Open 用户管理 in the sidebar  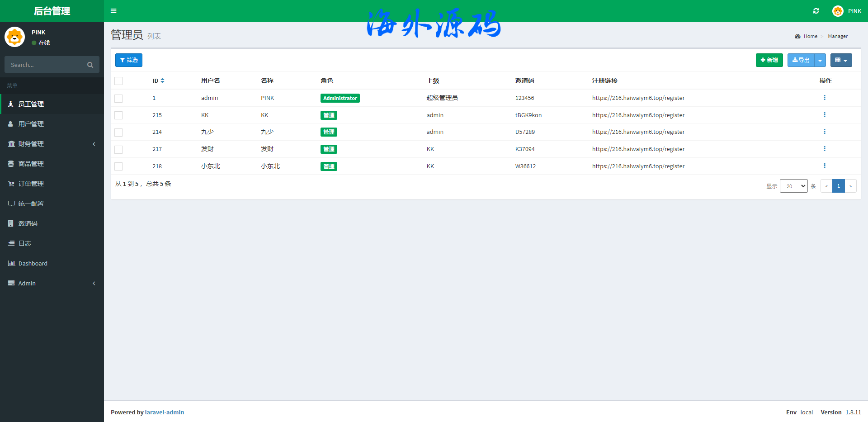tap(31, 124)
